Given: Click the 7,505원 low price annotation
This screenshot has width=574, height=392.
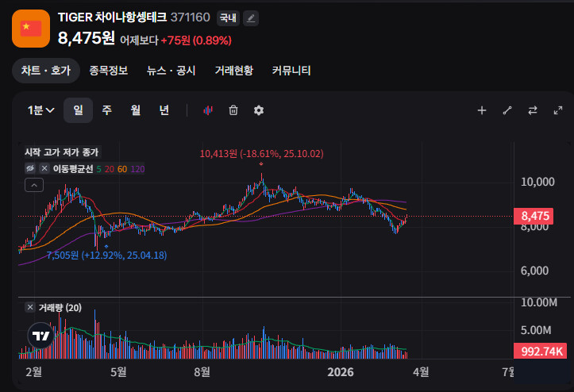Looking at the screenshot, I should 106,255.
